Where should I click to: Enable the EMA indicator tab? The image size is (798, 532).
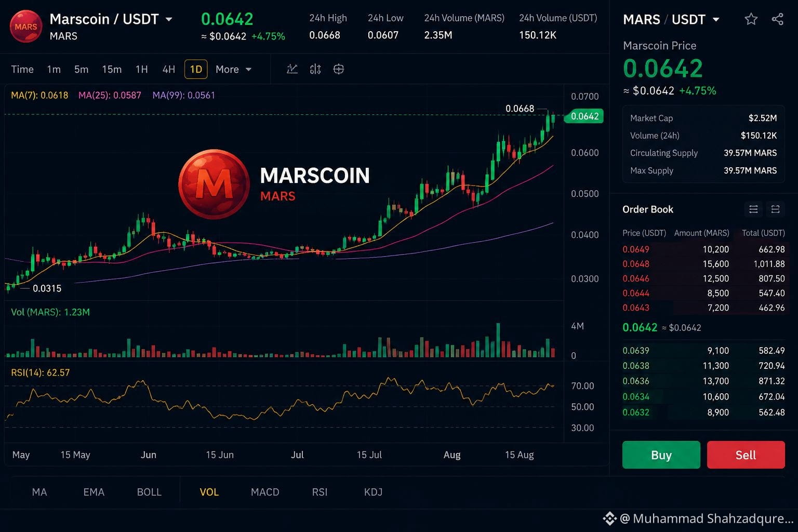click(94, 492)
